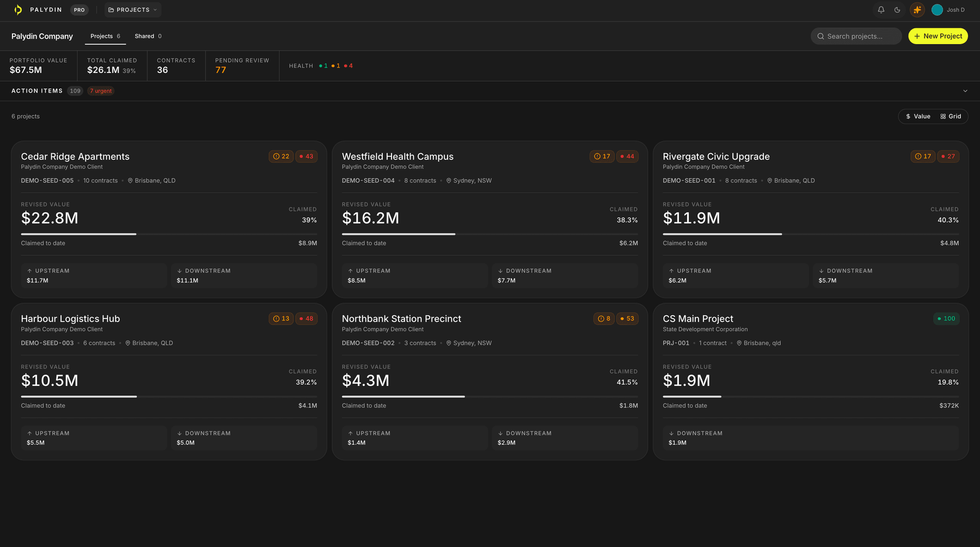This screenshot has height=547, width=980.
Task: Click Sydney, NSW location on Westfield
Action: click(x=469, y=181)
